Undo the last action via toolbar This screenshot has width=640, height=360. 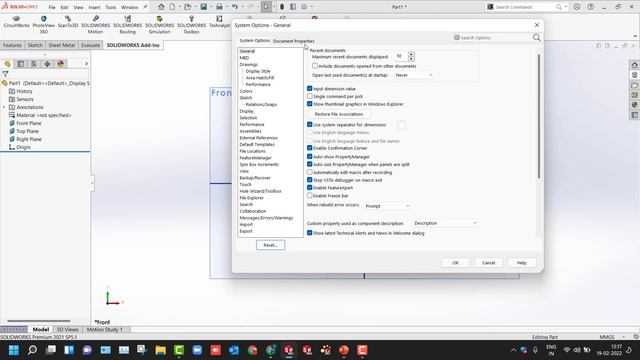(235, 7)
